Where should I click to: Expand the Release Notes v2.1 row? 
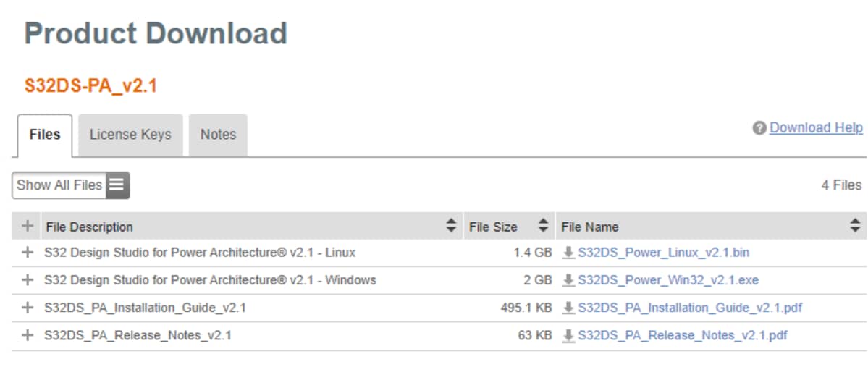point(28,336)
